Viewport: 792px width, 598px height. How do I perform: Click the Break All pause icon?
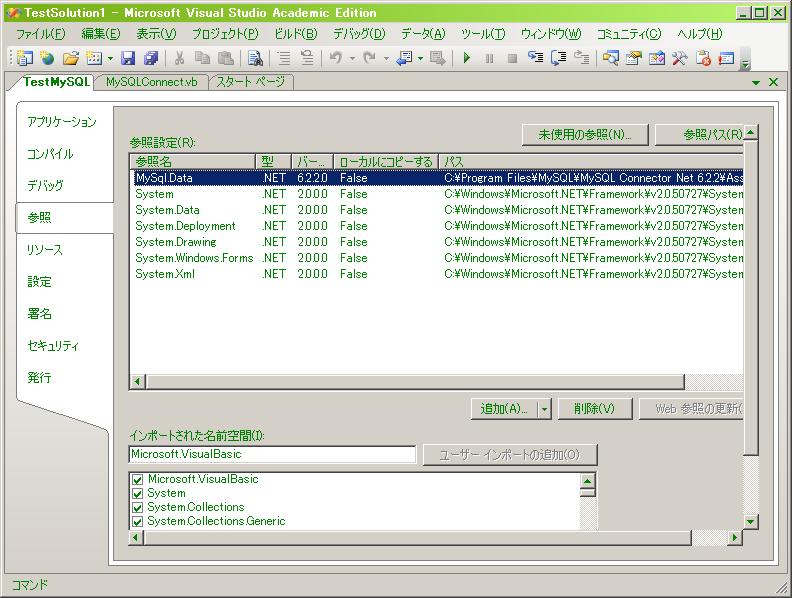[x=489, y=58]
